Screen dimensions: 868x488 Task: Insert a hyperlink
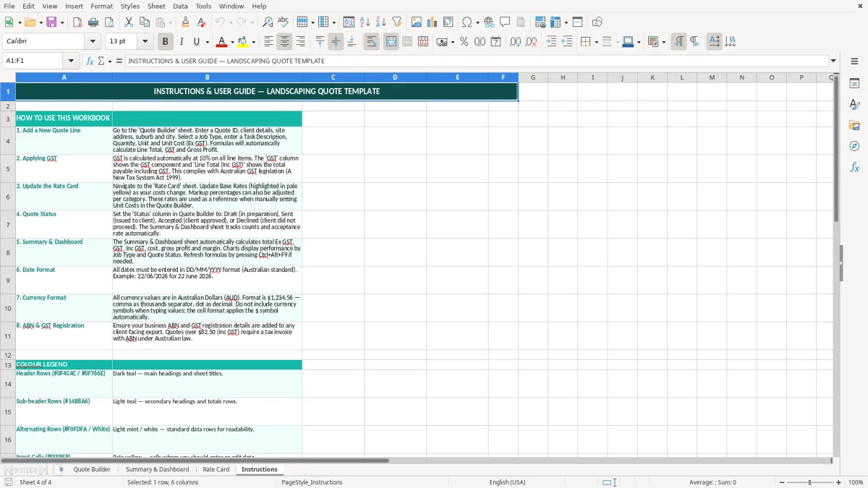[x=489, y=22]
